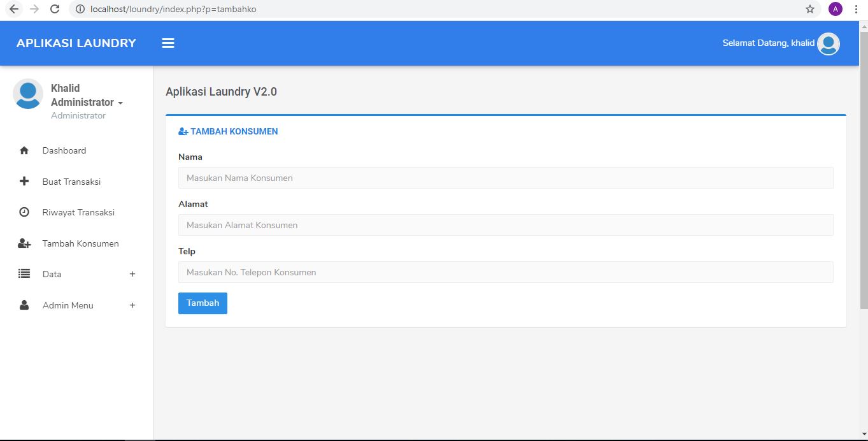Viewport: 868px width, 441px height.
Task: Click the APLIKASI LAUNDRY brand link
Action: (76, 43)
